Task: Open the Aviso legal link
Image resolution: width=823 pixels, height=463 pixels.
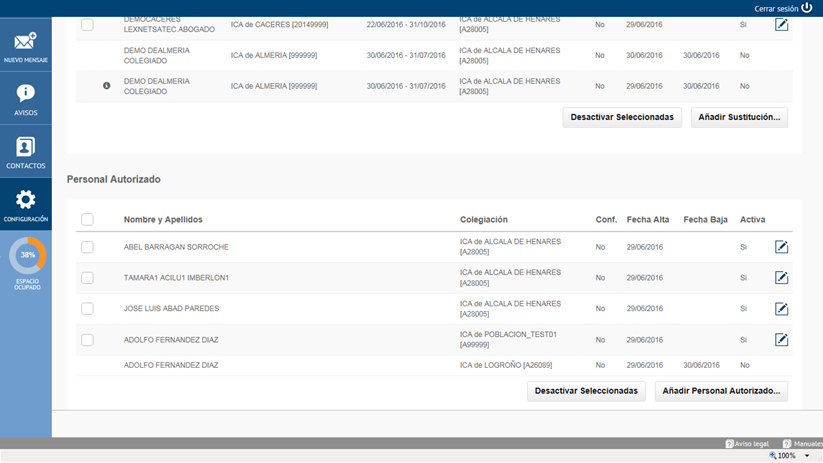Action: tap(748, 443)
